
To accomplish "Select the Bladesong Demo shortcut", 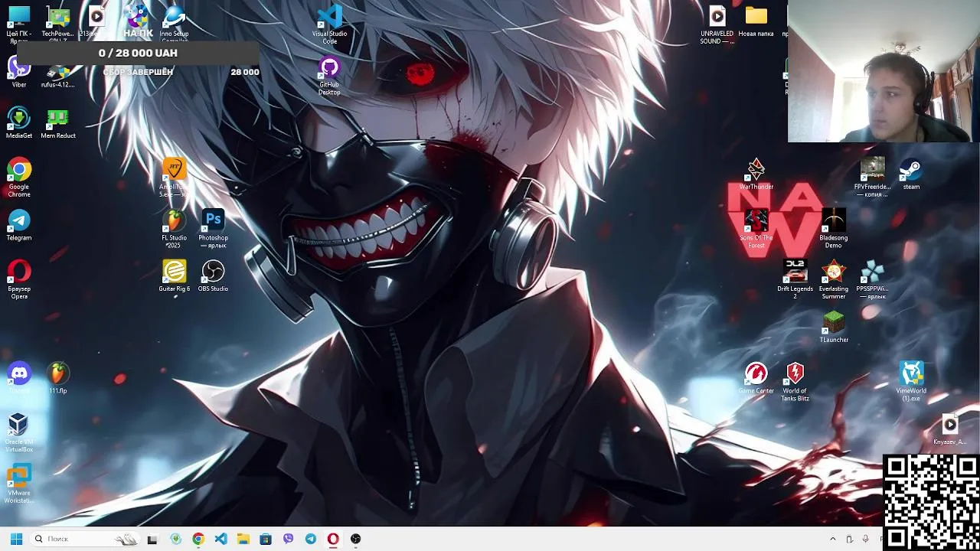I will (833, 228).
